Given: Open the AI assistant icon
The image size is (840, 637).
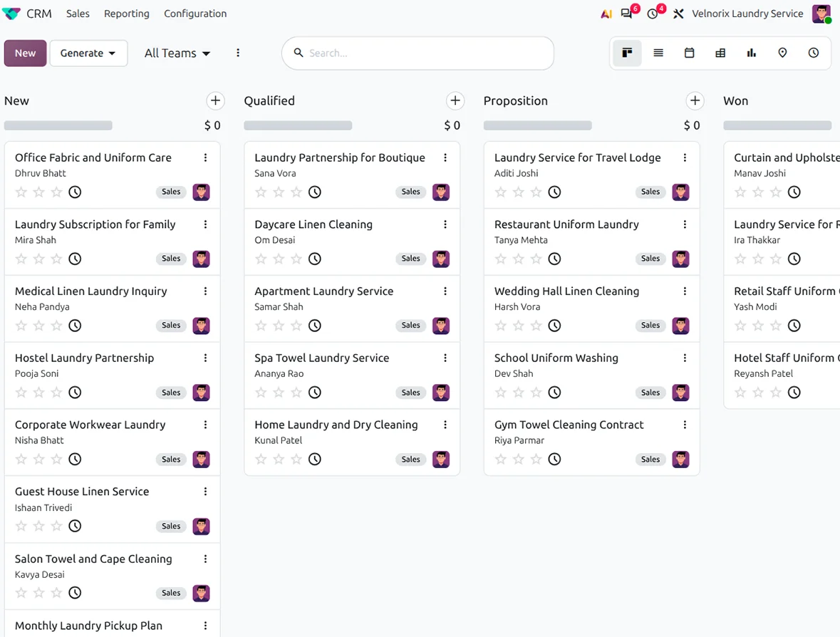Looking at the screenshot, I should [x=606, y=14].
